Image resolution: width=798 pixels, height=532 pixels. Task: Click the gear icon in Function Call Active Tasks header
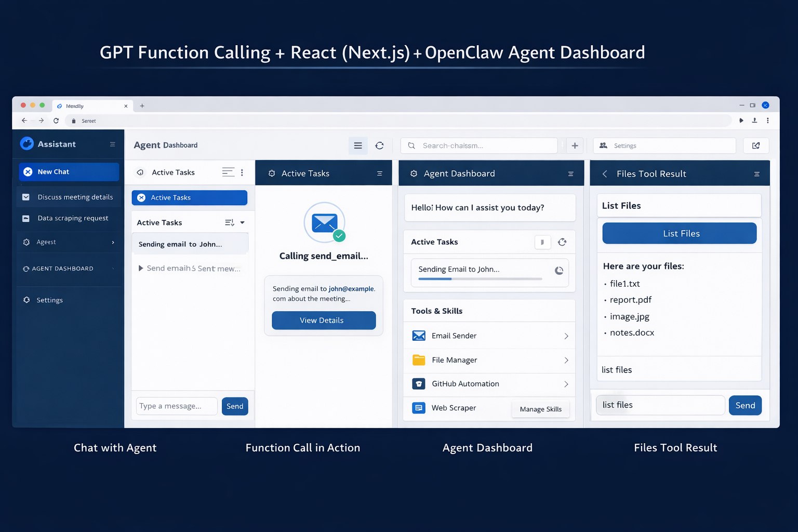[x=272, y=174]
